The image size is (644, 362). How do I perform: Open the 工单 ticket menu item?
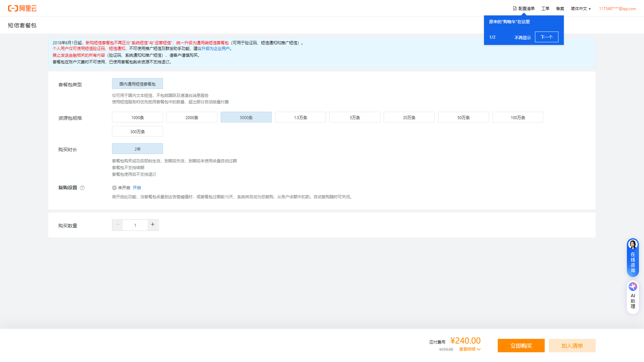tap(545, 9)
